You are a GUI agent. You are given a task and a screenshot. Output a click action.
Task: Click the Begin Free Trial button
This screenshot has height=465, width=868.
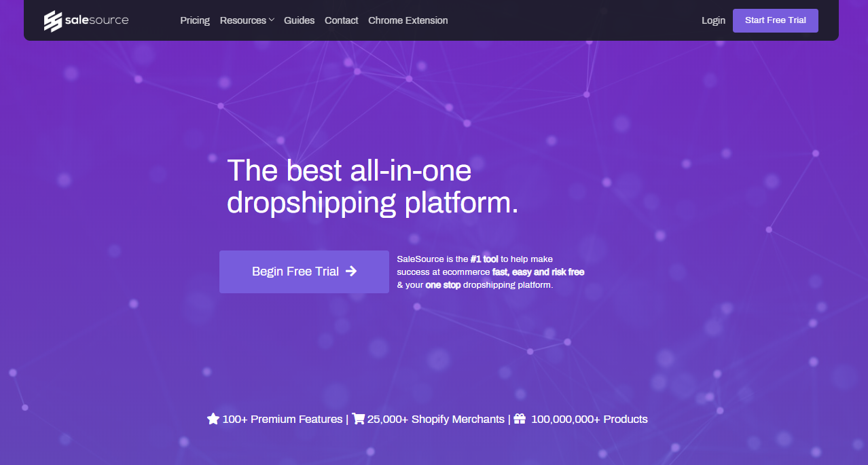point(304,272)
